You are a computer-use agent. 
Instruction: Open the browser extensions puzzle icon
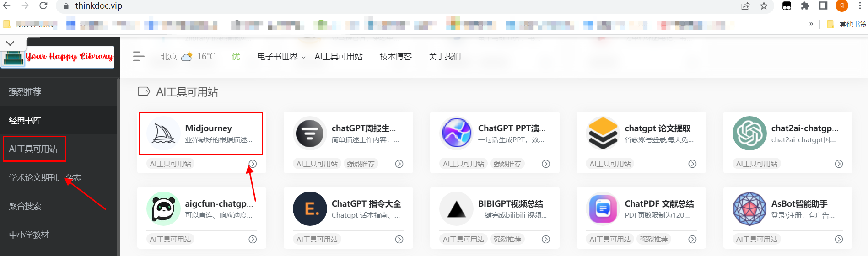click(805, 6)
